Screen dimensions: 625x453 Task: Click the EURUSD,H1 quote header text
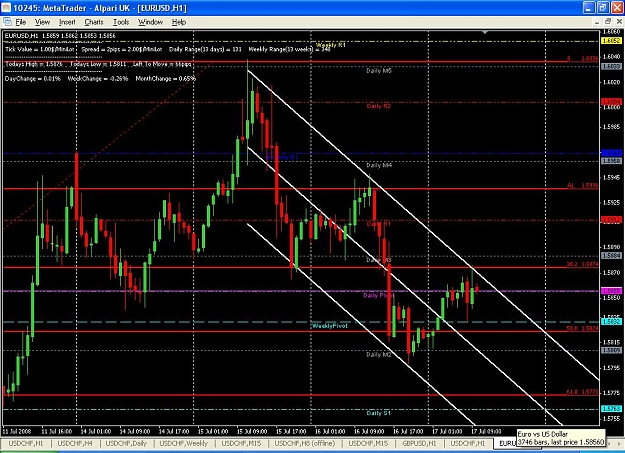[60, 36]
